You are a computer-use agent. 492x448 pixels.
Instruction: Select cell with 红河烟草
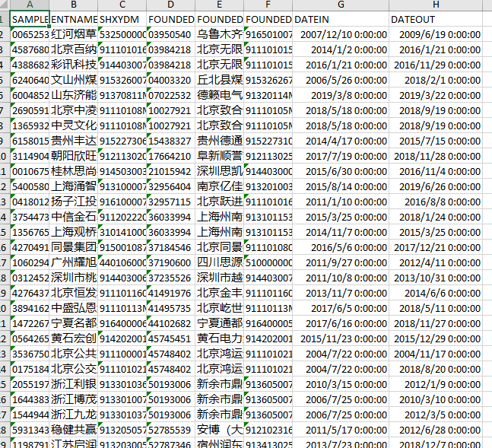pyautogui.click(x=74, y=34)
